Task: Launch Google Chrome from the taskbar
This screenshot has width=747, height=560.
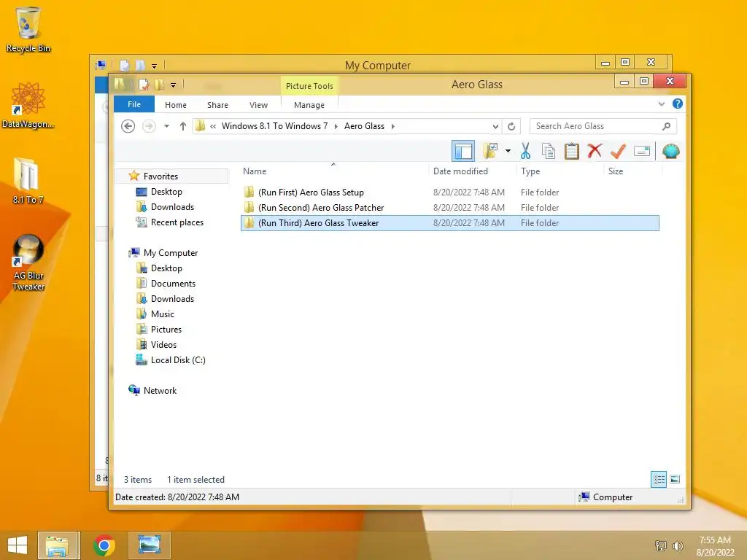Action: pyautogui.click(x=104, y=545)
